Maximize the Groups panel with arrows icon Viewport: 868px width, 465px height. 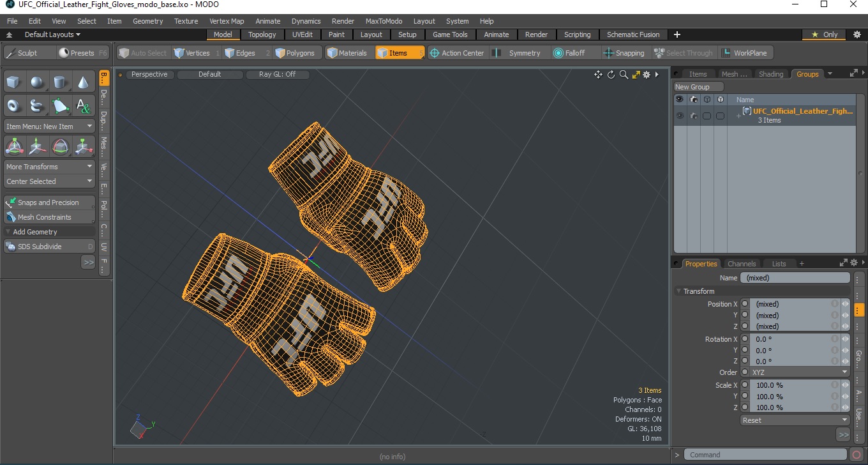(x=854, y=74)
